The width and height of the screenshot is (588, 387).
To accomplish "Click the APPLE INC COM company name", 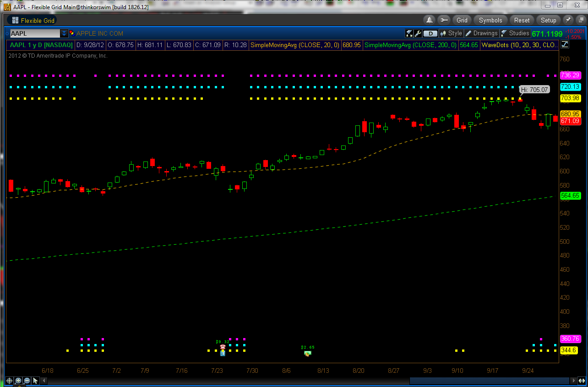I will pos(99,33).
